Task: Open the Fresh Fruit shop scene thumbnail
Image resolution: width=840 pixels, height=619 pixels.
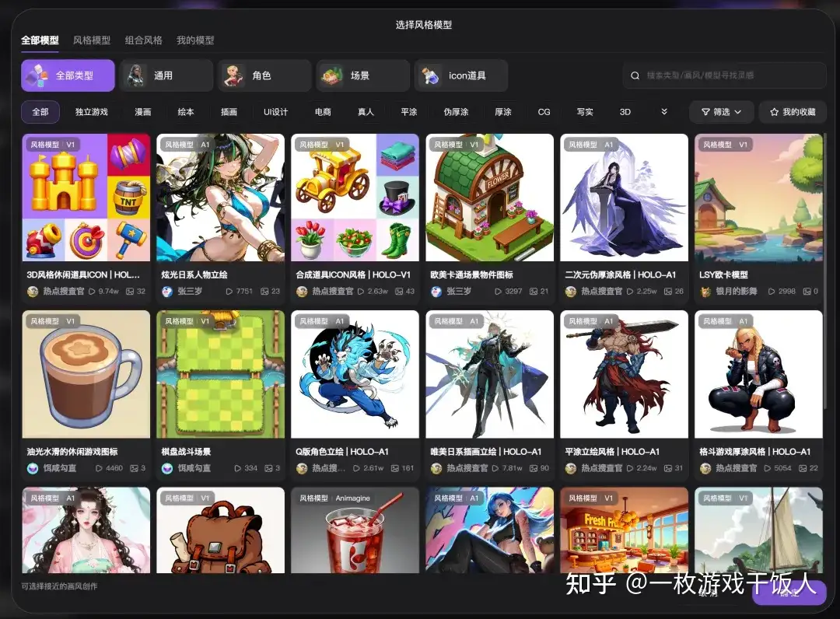Action: point(624,530)
